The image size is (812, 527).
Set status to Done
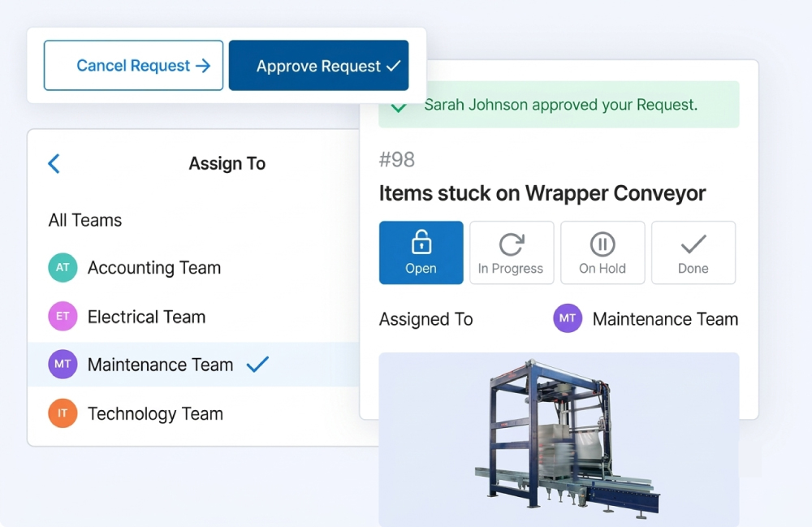coord(693,253)
